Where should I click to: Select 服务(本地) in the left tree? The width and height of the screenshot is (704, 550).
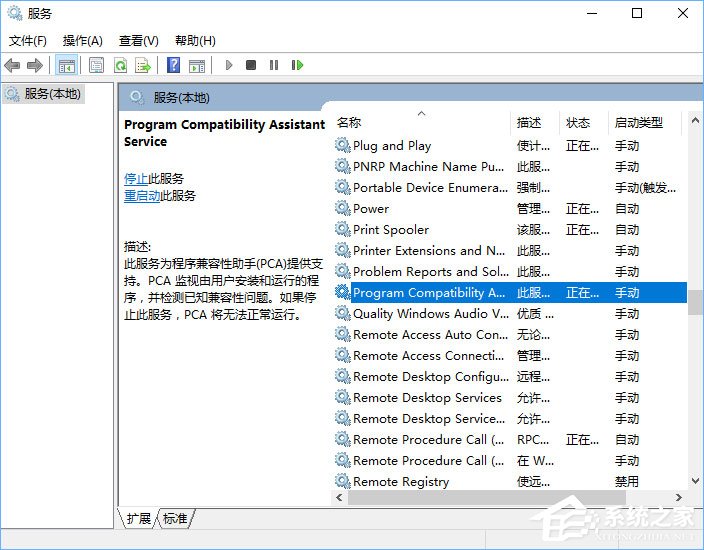click(43, 94)
